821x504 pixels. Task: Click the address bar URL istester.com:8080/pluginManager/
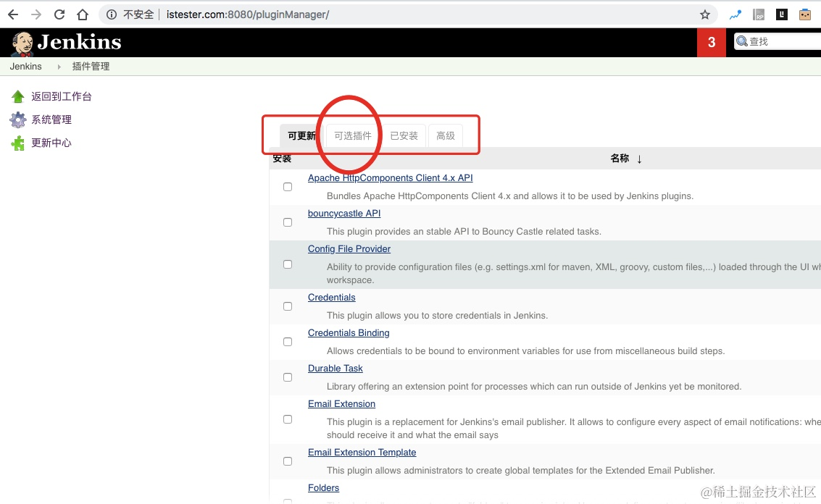tap(248, 14)
